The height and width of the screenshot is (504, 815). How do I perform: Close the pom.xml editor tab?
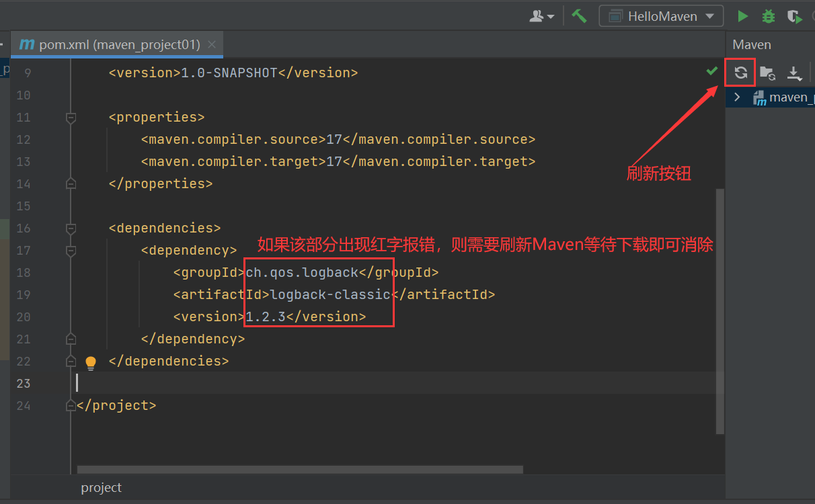pyautogui.click(x=212, y=44)
